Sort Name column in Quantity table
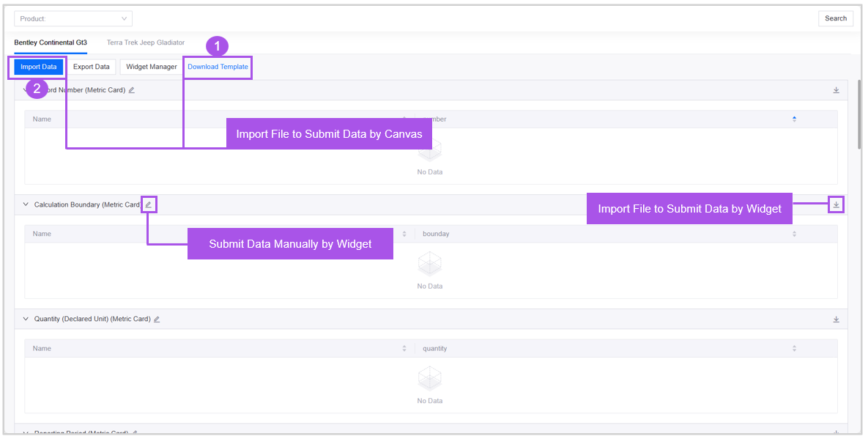 (404, 349)
